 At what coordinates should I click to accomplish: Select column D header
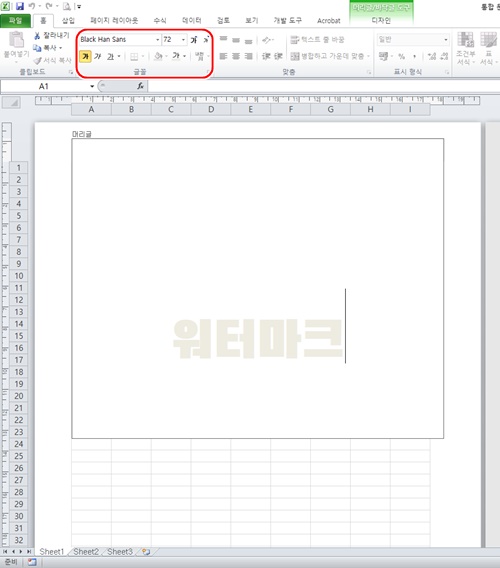tap(211, 109)
